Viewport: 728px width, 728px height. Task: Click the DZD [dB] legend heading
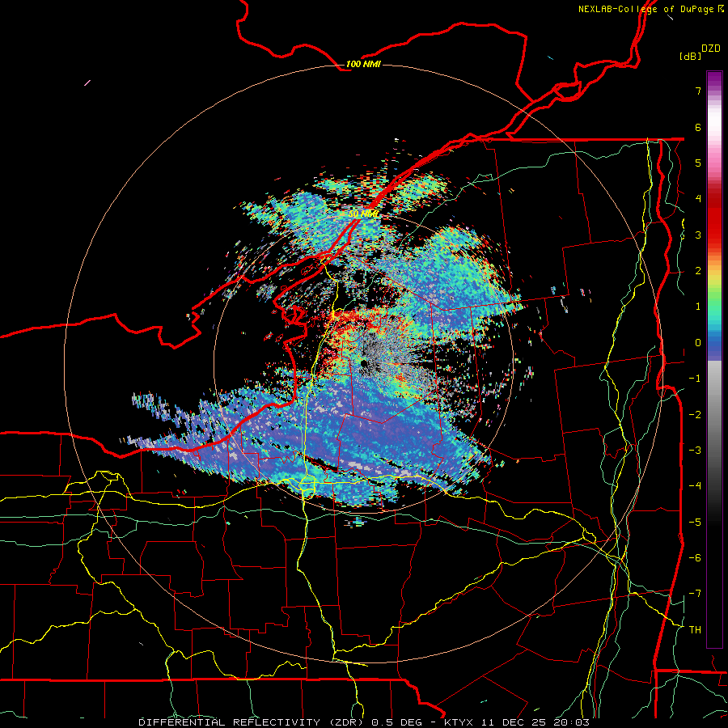coord(700,52)
